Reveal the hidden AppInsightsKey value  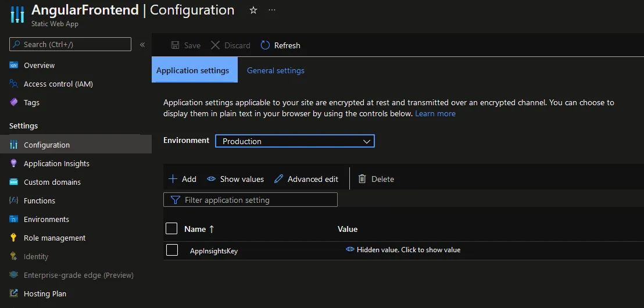coord(403,250)
